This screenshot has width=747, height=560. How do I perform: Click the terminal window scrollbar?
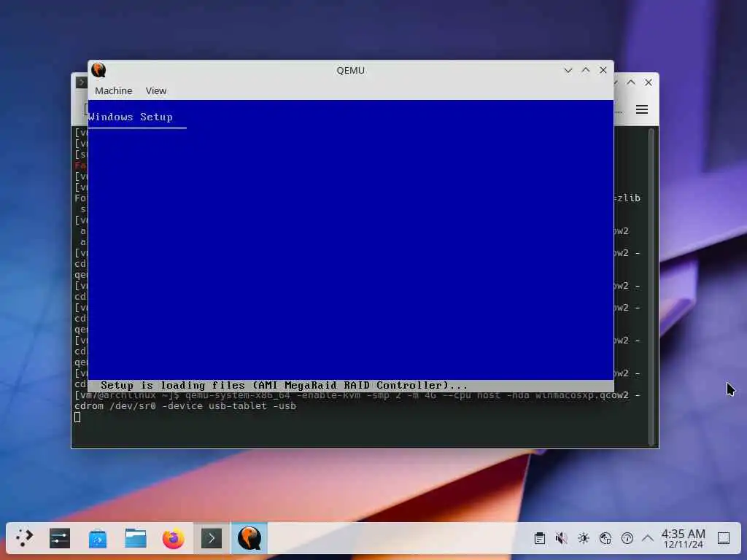pos(651,287)
